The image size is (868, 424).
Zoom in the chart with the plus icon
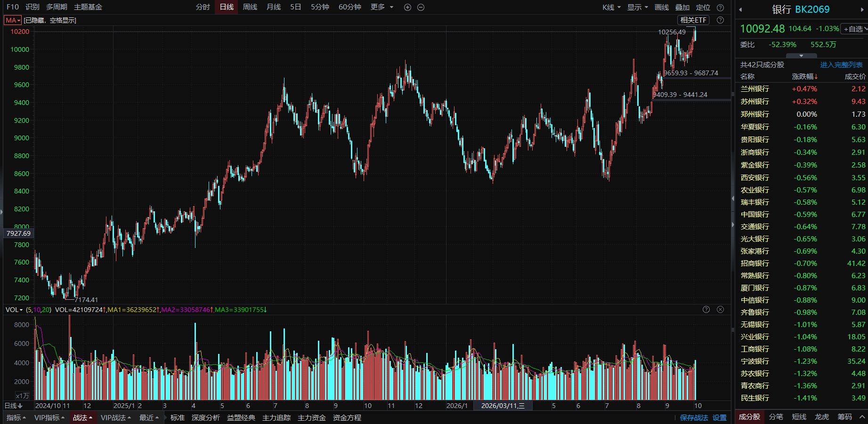tap(408, 7)
